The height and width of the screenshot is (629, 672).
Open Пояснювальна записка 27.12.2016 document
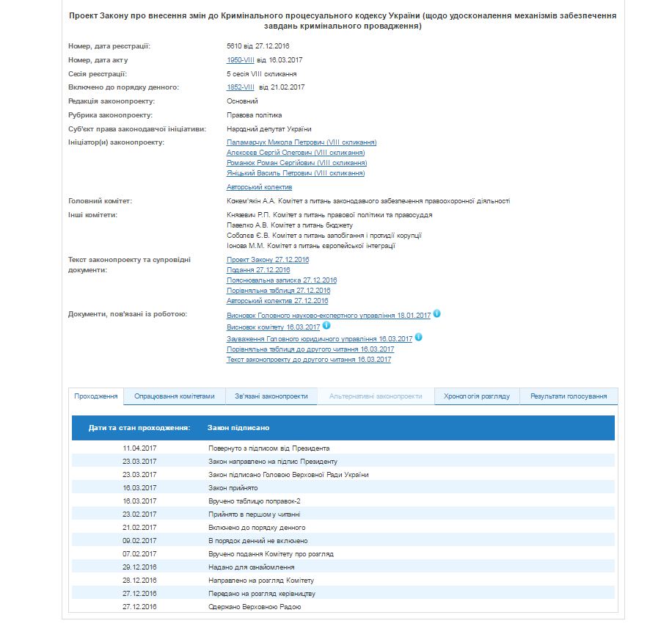(282, 280)
